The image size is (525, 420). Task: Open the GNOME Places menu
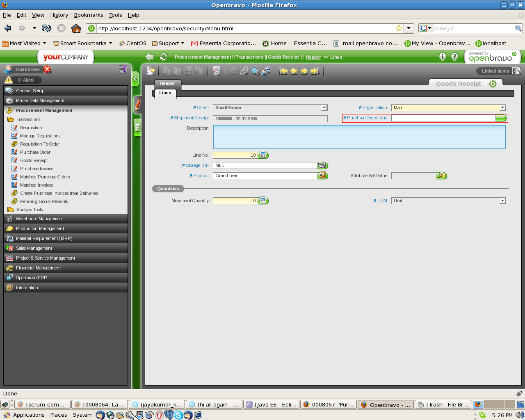59,415
